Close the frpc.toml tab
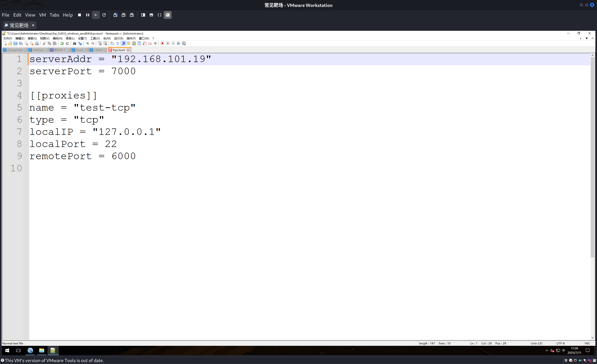 coord(128,50)
